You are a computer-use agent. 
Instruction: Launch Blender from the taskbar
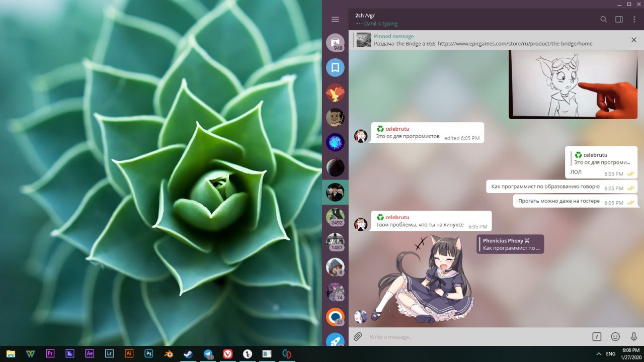point(169,353)
